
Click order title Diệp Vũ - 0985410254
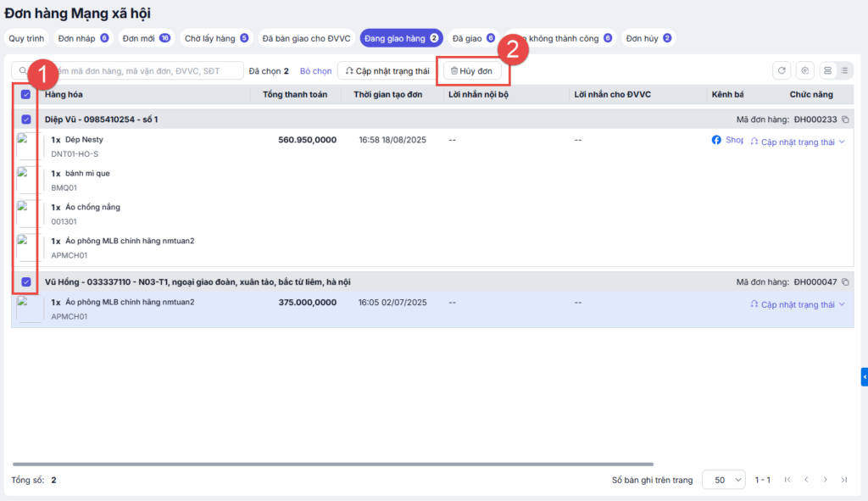pos(102,120)
